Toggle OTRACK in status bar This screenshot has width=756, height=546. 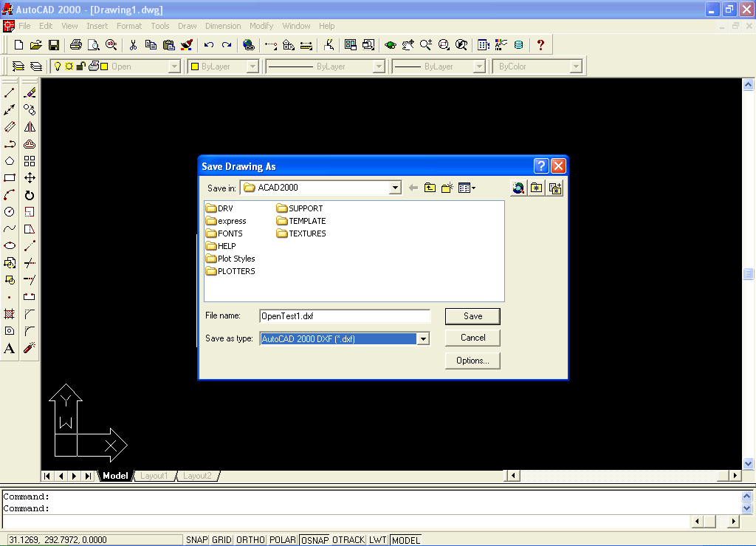point(348,540)
